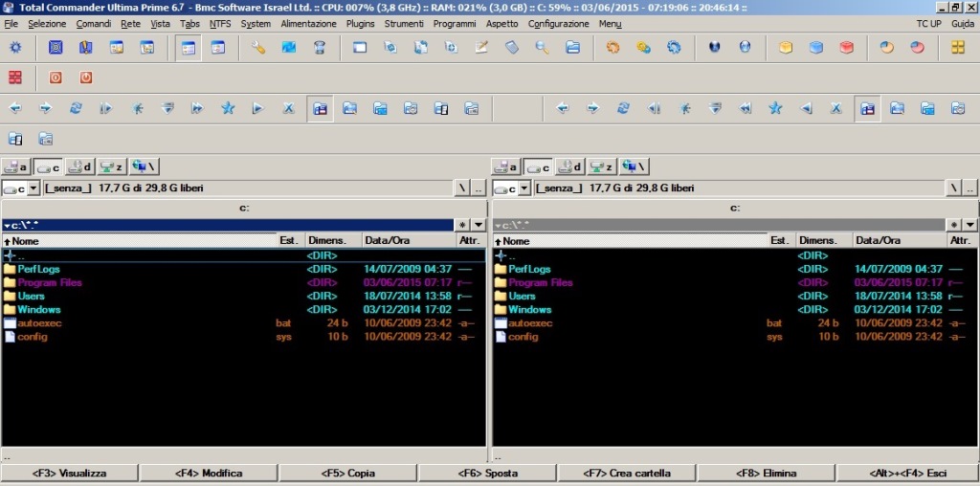Open favorites via the right panel's star icon
The height and width of the screenshot is (486, 980).
(775, 108)
